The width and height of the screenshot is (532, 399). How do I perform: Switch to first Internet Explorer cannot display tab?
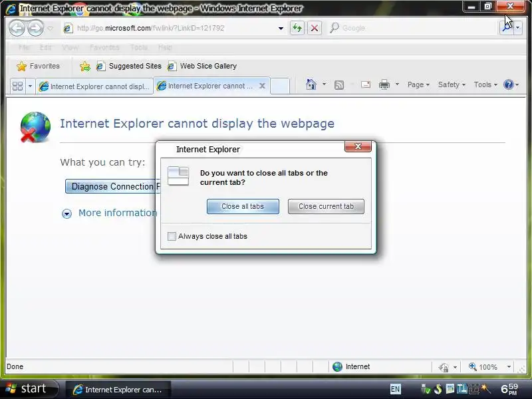coord(94,86)
